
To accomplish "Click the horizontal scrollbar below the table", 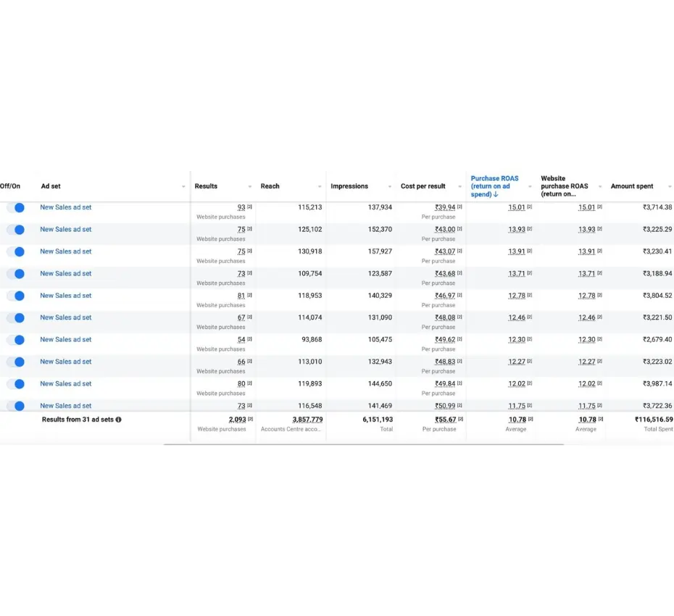I will coord(364,444).
